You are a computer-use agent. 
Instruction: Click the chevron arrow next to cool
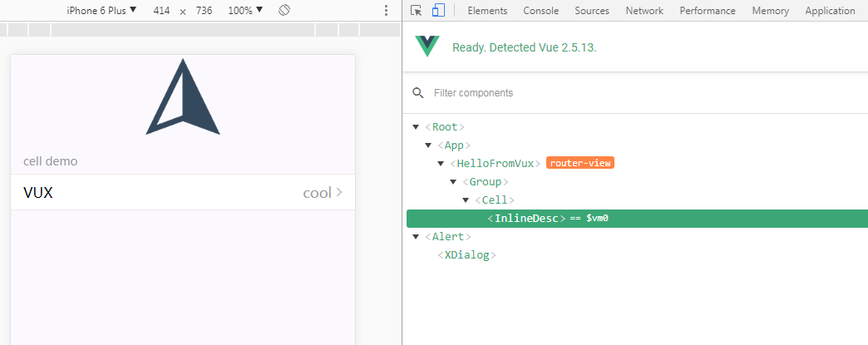[338, 193]
